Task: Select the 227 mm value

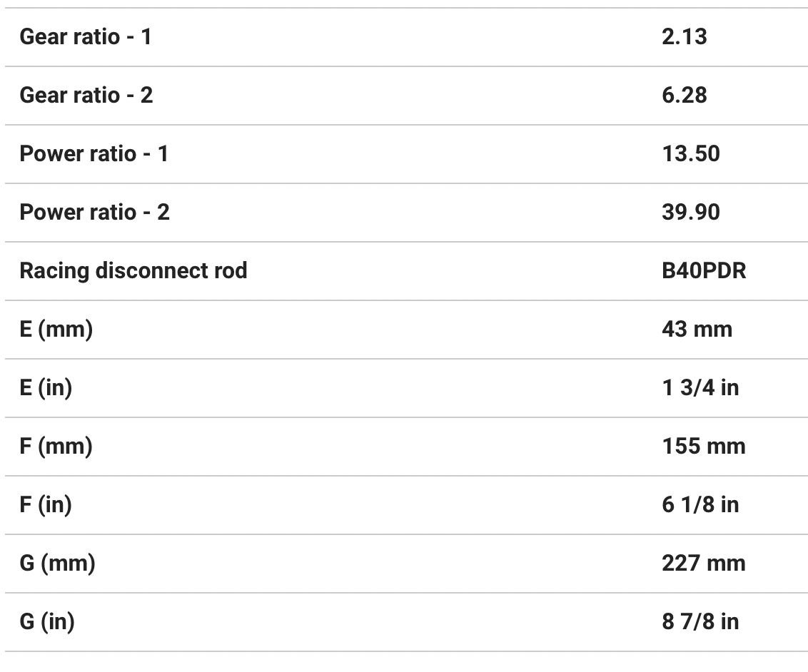Action: point(703,564)
